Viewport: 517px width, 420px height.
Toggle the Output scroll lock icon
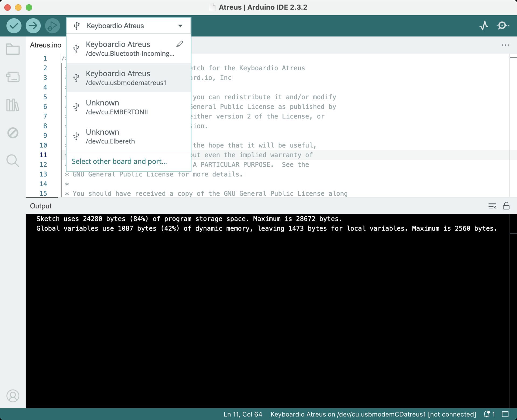click(506, 206)
